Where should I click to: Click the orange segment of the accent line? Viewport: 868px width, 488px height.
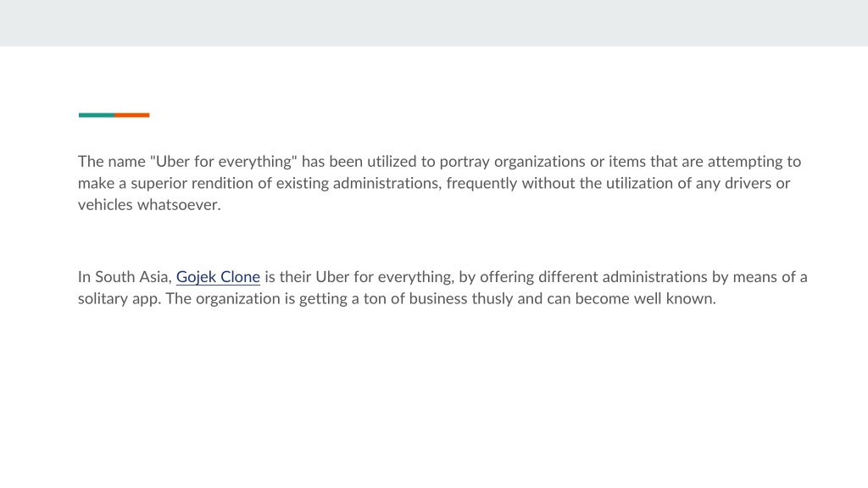point(132,115)
